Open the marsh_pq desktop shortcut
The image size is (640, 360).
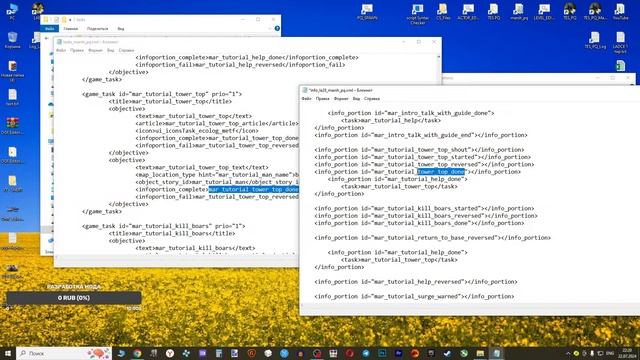(x=519, y=12)
